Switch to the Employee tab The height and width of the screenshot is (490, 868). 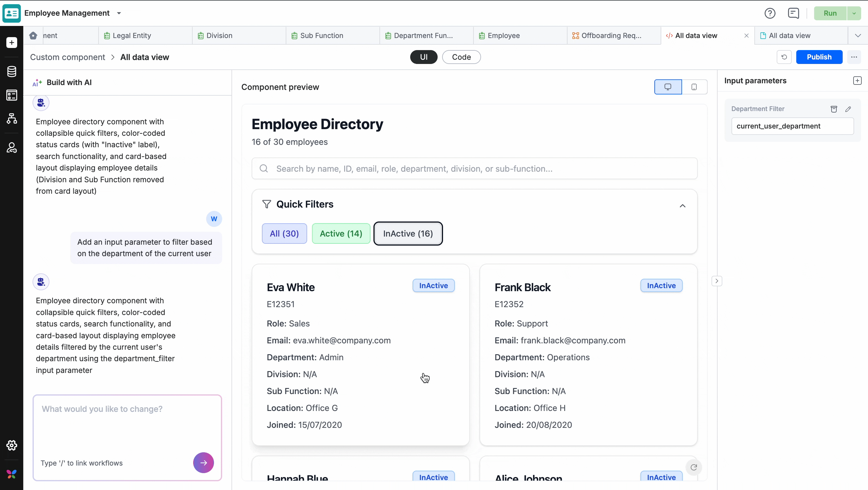[503, 35]
